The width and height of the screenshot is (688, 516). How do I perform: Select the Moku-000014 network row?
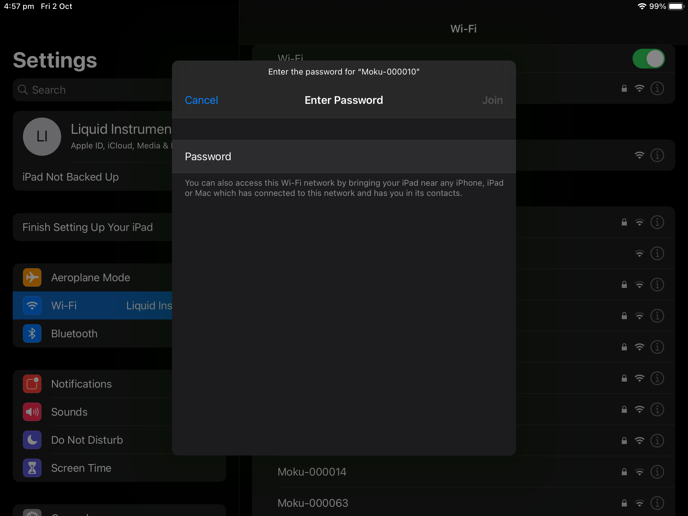pos(463,472)
